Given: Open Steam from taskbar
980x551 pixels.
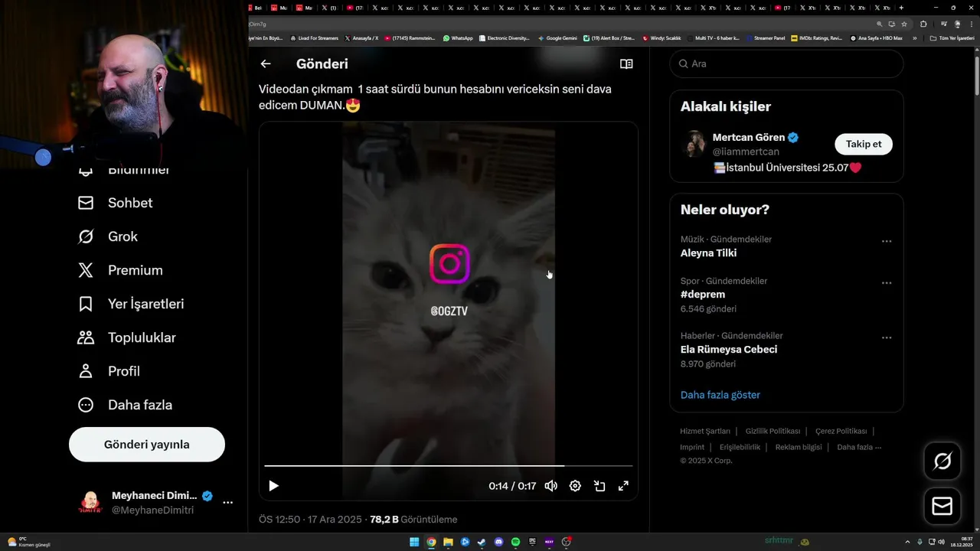Looking at the screenshot, I should pos(482,542).
